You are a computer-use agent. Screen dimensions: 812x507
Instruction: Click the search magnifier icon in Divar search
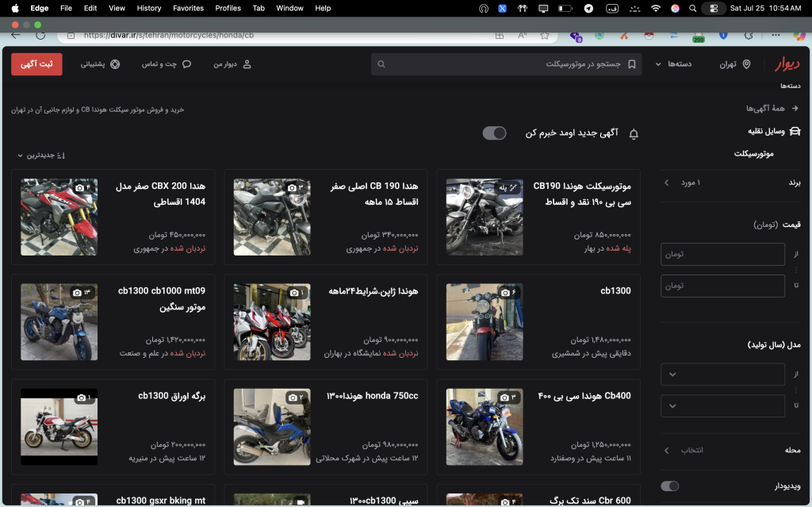click(x=381, y=64)
